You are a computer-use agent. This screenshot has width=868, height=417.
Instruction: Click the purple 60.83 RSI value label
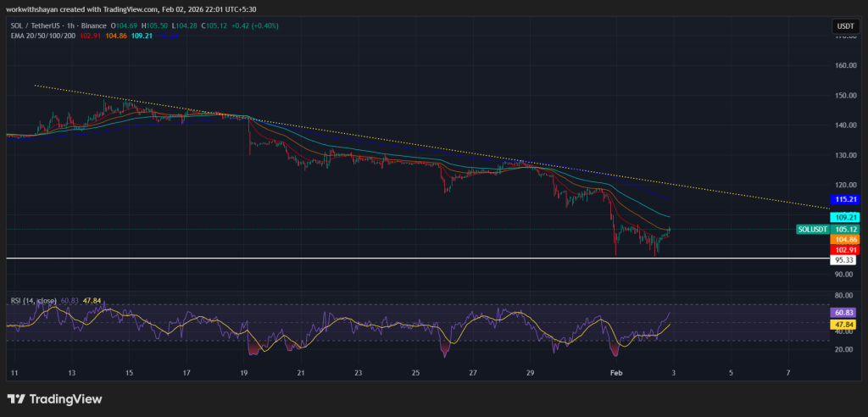(847, 313)
